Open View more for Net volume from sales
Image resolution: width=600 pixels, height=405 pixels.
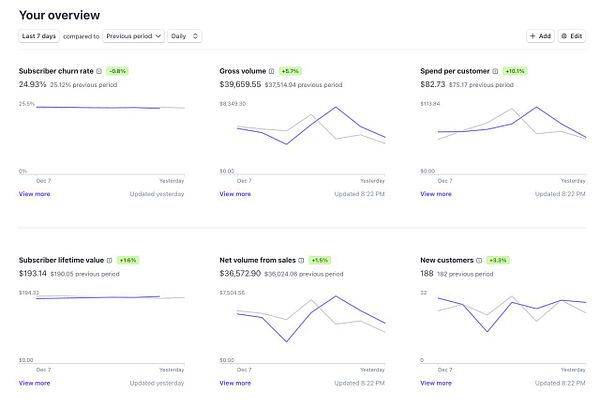point(235,383)
